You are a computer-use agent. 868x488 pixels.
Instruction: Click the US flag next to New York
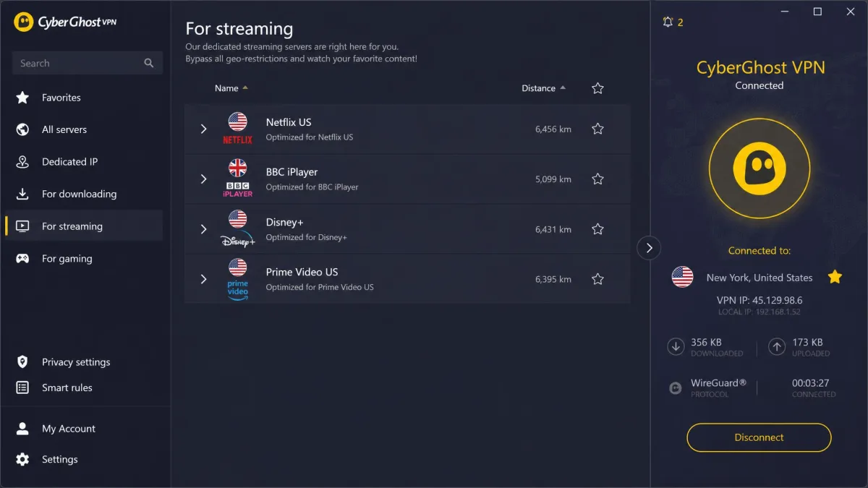(682, 277)
